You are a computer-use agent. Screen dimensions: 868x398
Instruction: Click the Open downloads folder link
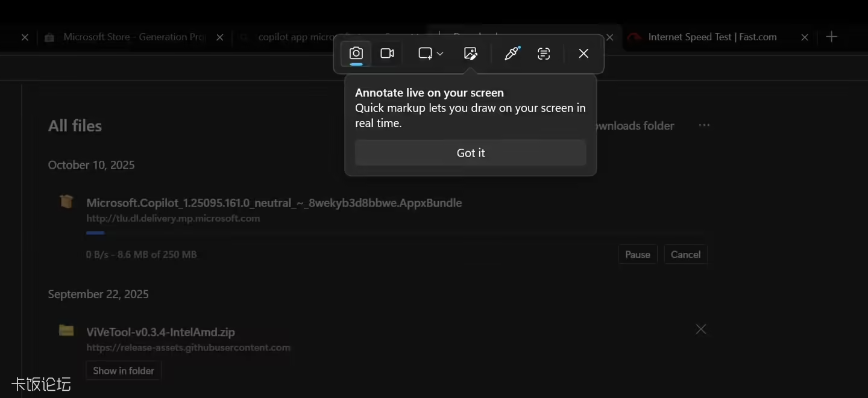point(633,126)
